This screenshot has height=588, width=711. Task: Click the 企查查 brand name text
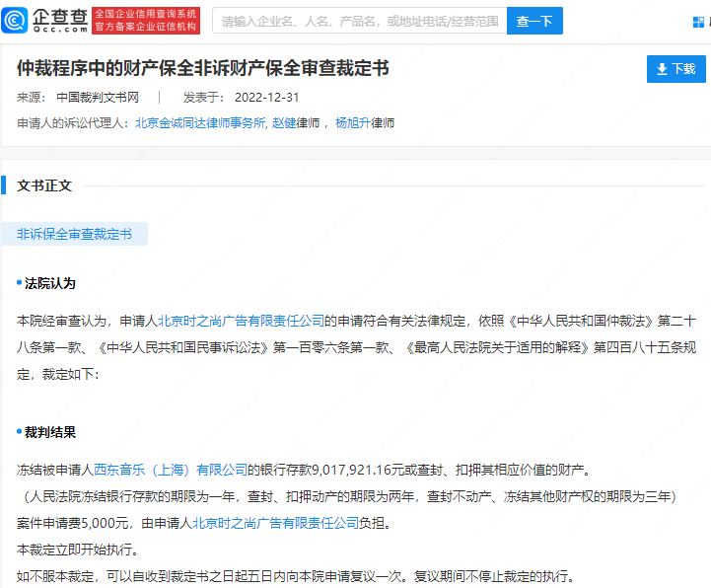60,17
